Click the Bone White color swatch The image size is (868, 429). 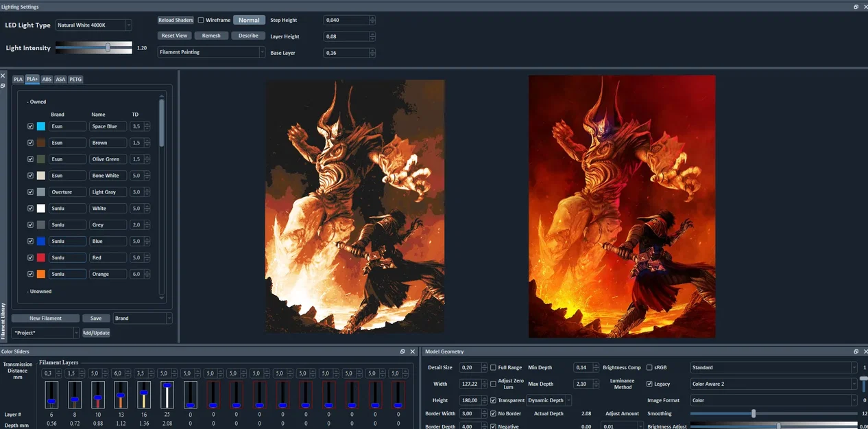point(40,176)
